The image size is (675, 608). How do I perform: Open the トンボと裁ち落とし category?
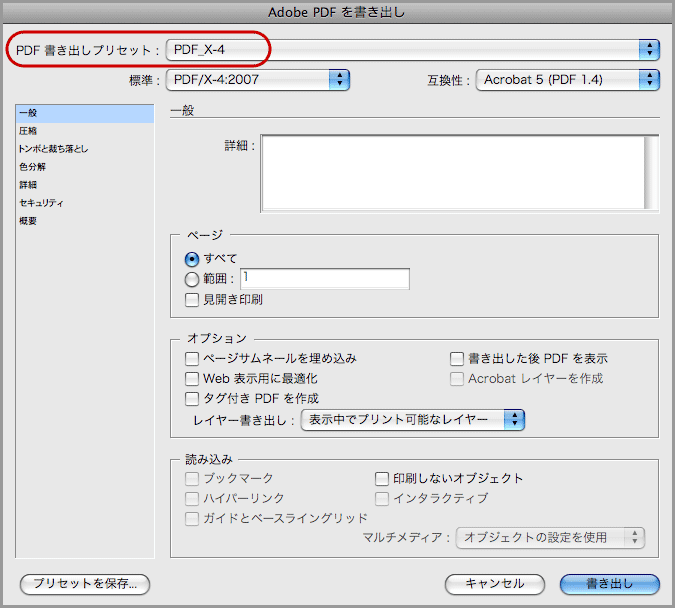(52, 149)
